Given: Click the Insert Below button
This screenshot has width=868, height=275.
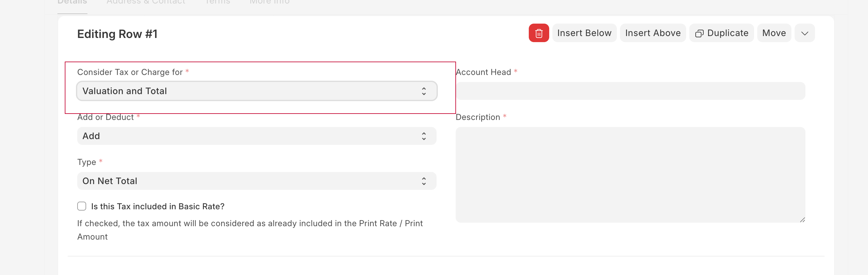Looking at the screenshot, I should click(584, 33).
